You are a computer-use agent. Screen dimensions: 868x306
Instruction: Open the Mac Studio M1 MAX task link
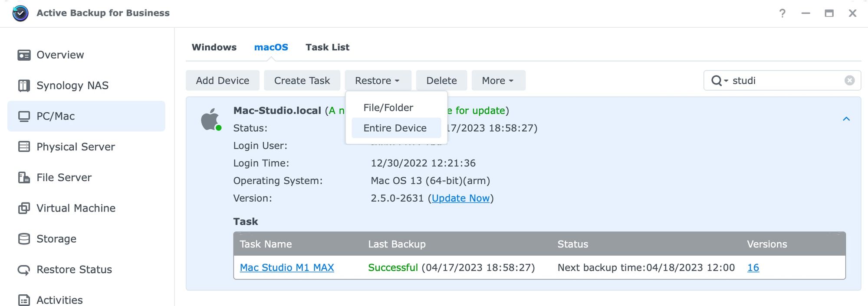(287, 267)
